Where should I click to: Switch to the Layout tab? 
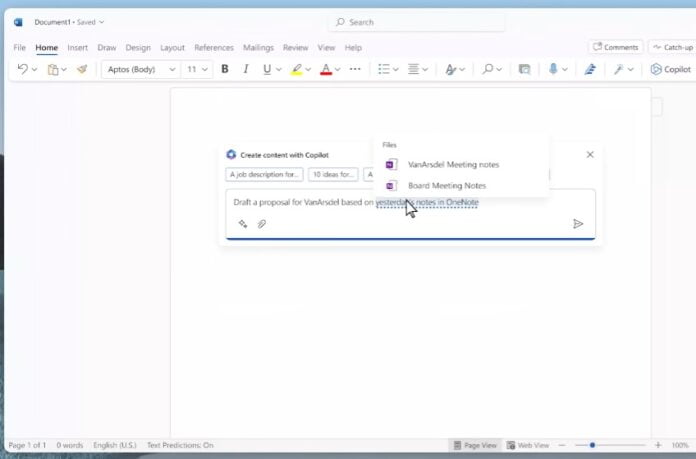tap(172, 47)
